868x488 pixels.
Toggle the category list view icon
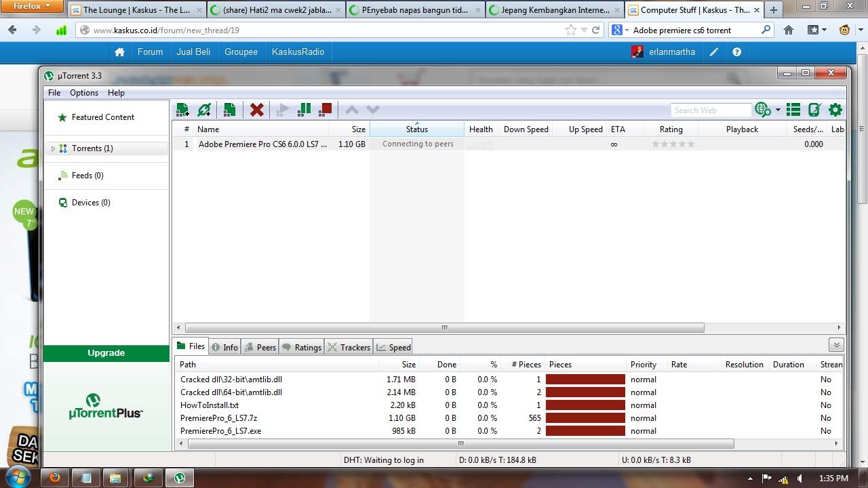coord(793,110)
